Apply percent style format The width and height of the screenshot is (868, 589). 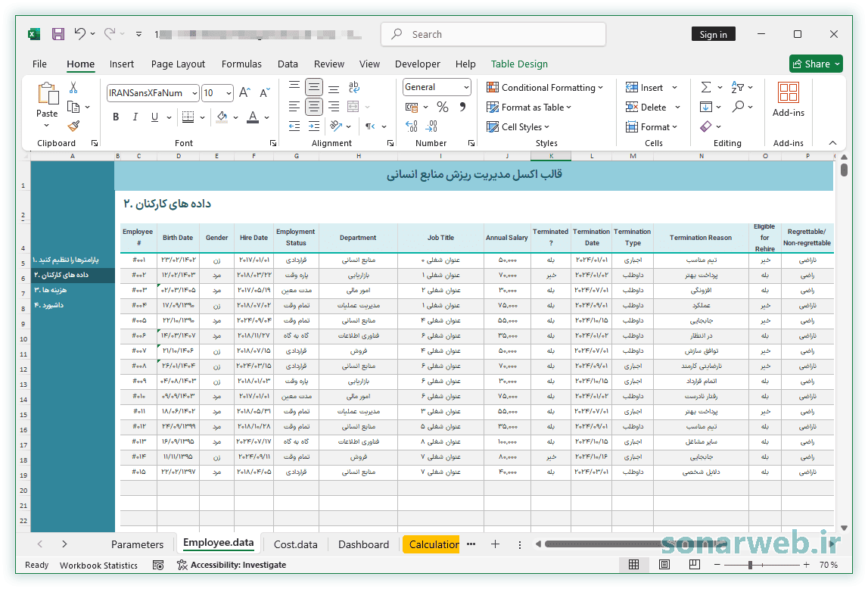coord(442,107)
